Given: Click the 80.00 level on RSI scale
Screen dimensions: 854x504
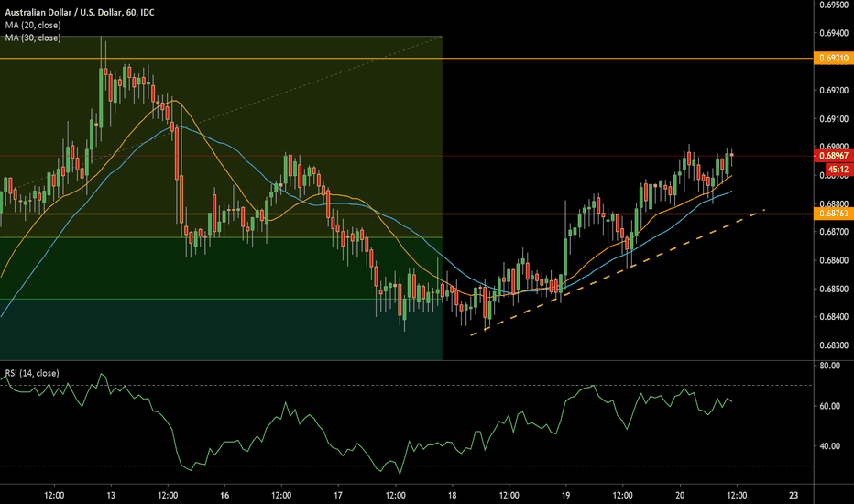Looking at the screenshot, I should click(x=832, y=366).
